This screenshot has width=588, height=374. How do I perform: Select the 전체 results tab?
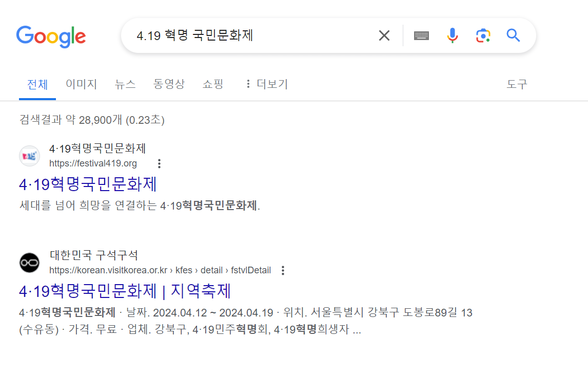(37, 85)
